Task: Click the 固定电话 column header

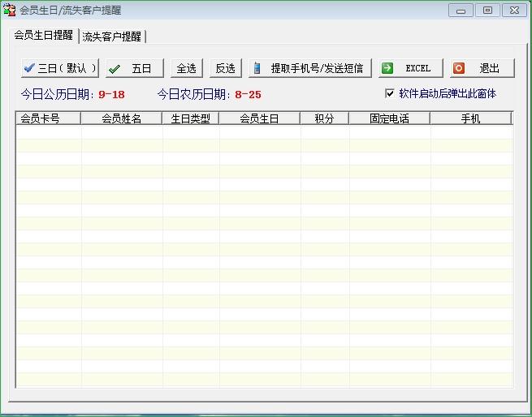Action: pos(390,118)
